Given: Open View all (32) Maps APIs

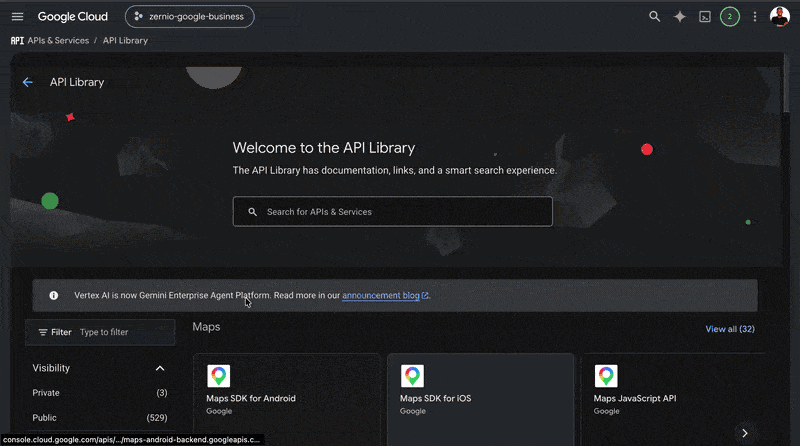Looking at the screenshot, I should [730, 329].
